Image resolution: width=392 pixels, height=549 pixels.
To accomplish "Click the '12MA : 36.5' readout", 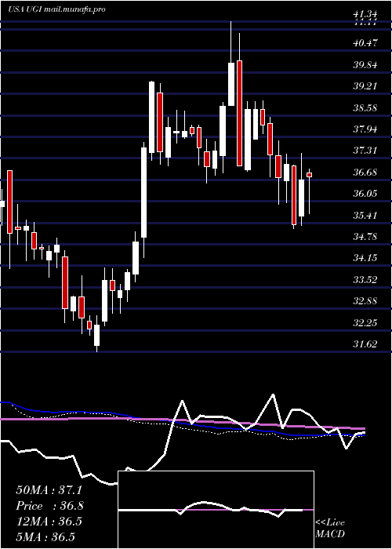I will click(x=49, y=522).
